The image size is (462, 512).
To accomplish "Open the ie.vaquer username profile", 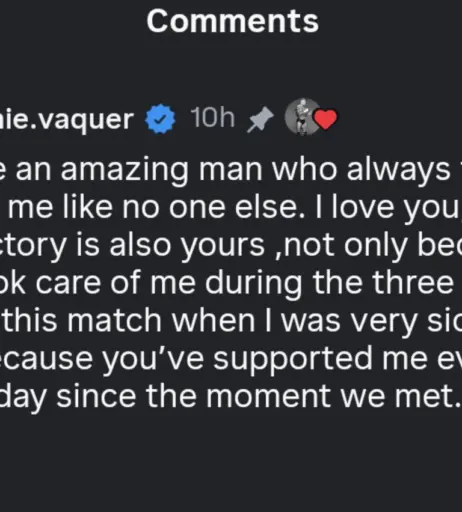I will tap(67, 119).
